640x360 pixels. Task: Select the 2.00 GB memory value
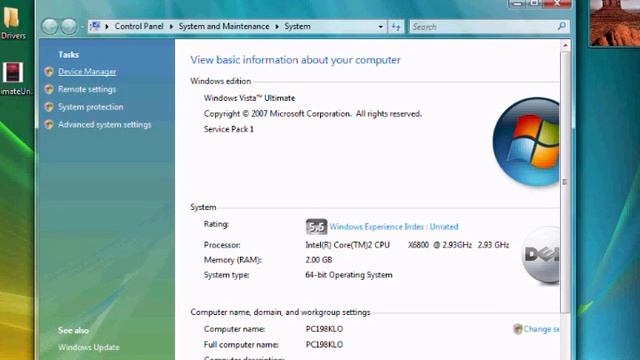(318, 260)
